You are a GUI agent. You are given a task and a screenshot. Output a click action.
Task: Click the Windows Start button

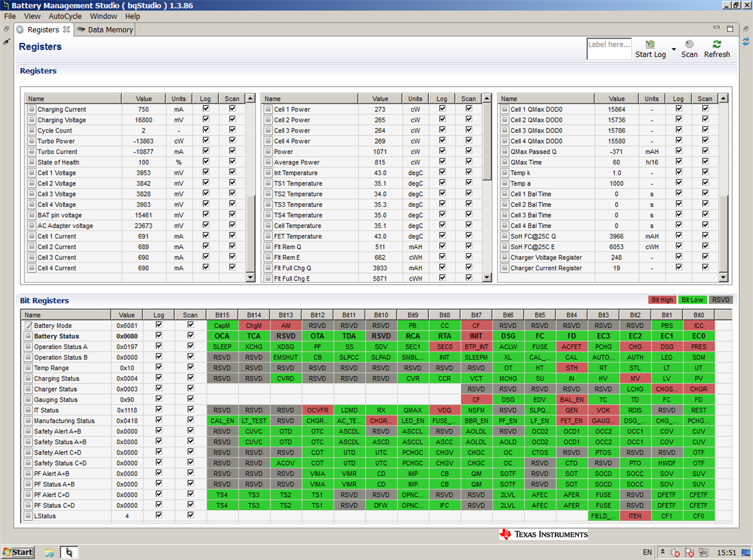(x=18, y=552)
